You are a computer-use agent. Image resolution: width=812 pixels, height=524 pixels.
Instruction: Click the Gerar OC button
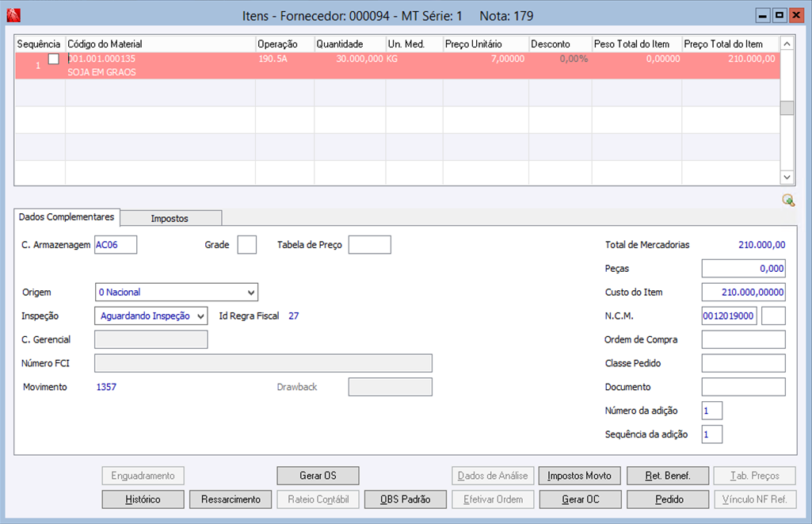click(x=581, y=499)
